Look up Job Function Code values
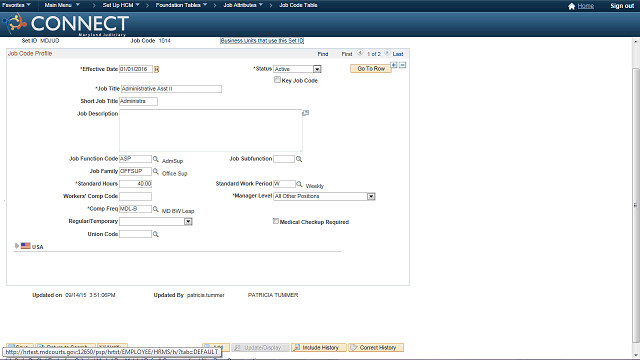Image resolution: width=640 pixels, height=360 pixels. tap(156, 159)
